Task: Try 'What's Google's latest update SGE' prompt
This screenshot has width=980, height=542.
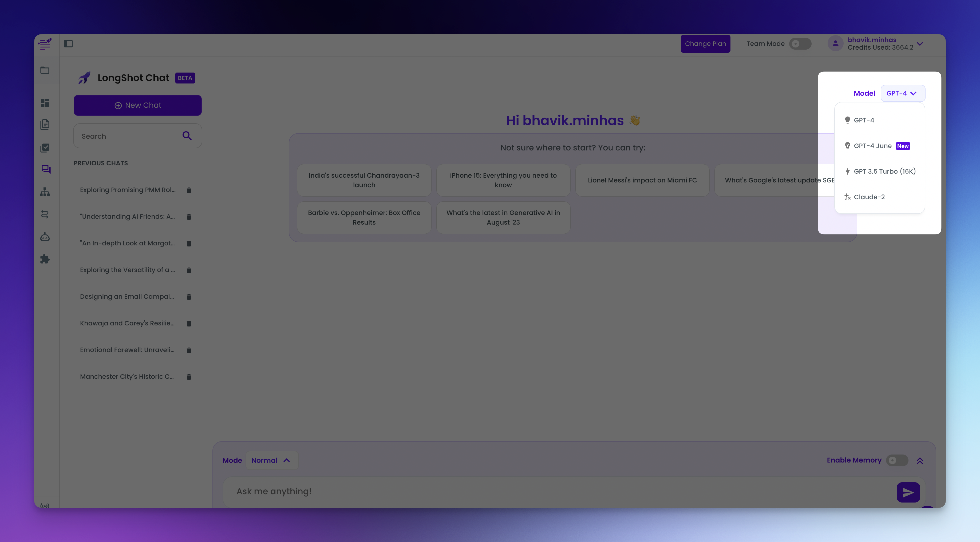Action: pyautogui.click(x=774, y=180)
